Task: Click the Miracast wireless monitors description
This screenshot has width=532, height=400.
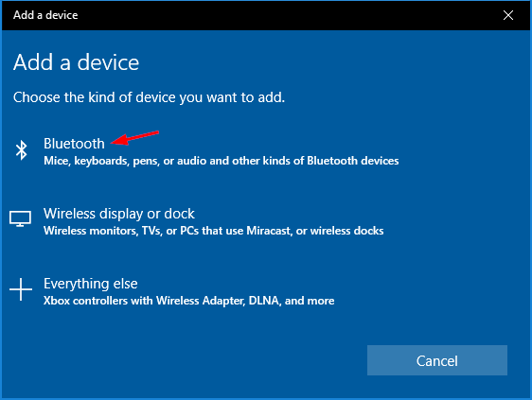Action: click(213, 231)
